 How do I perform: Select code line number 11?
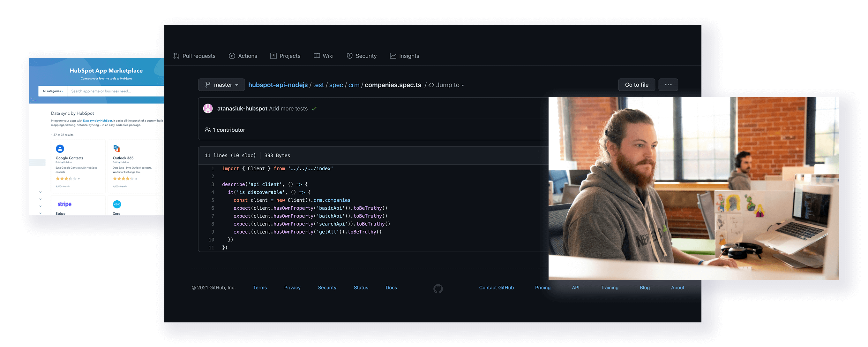tap(211, 248)
